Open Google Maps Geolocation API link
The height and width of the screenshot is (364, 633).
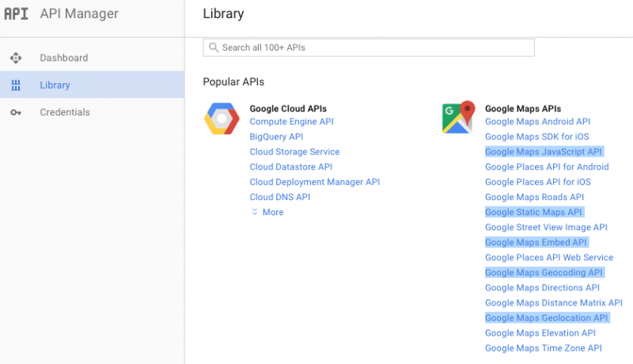click(x=546, y=318)
